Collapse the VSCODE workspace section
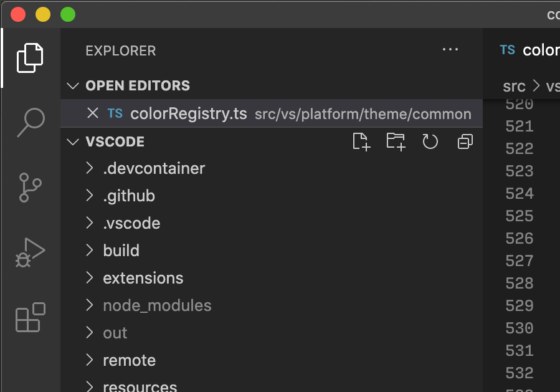 72,141
